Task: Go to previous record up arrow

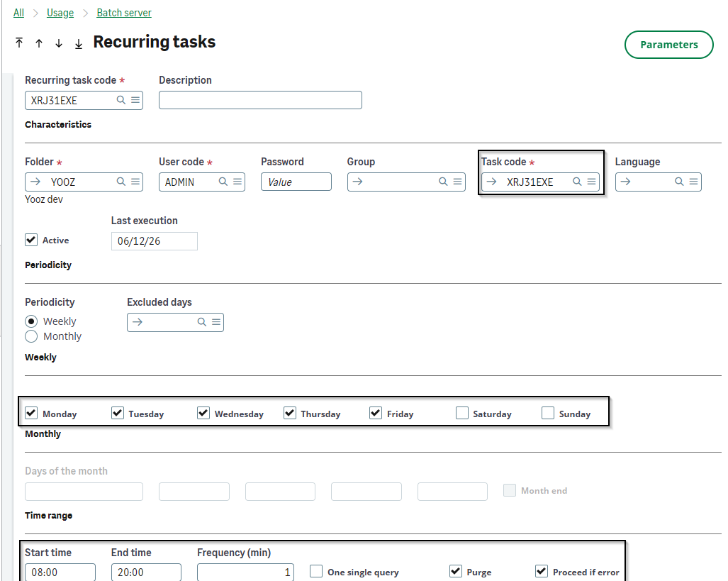Action: pos(39,43)
